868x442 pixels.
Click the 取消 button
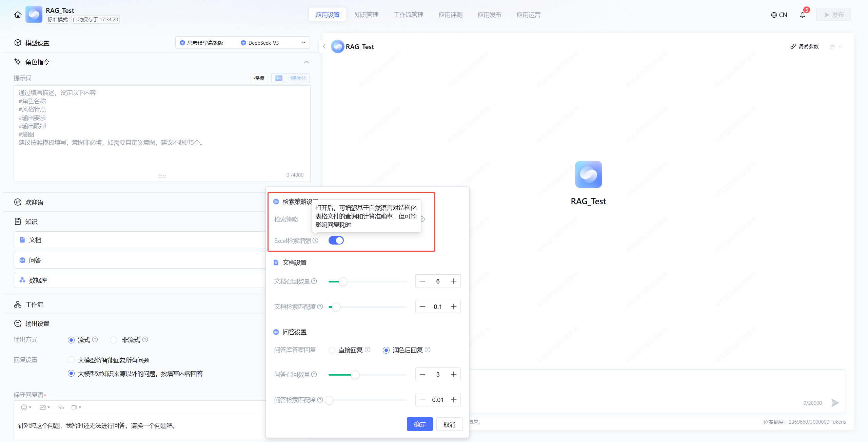449,424
